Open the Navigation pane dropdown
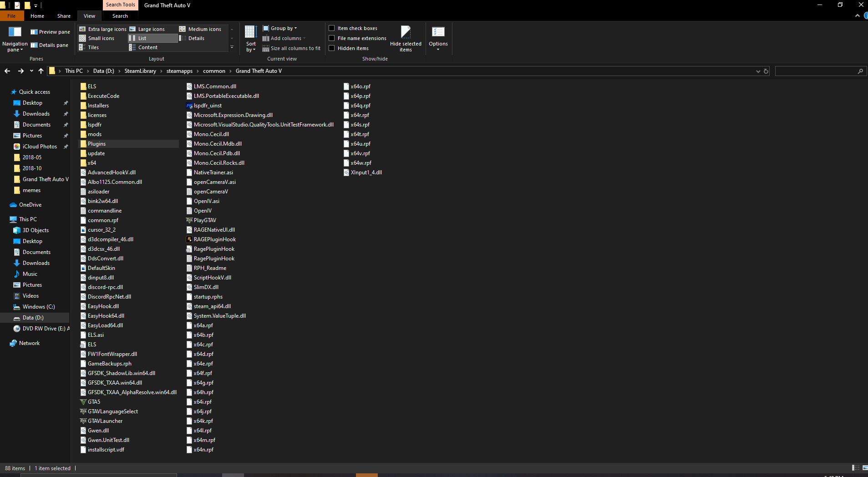Screen dimensions: 868x477 [15, 39]
